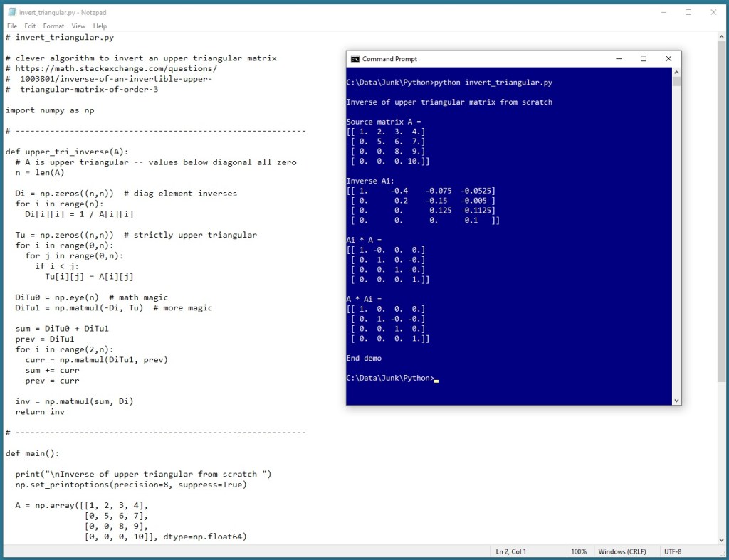729x560 pixels.
Task: Open the File menu in Notepad
Action: coord(11,26)
